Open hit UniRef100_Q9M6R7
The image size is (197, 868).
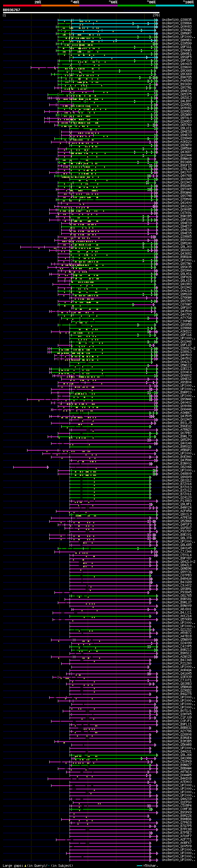(177, 33)
